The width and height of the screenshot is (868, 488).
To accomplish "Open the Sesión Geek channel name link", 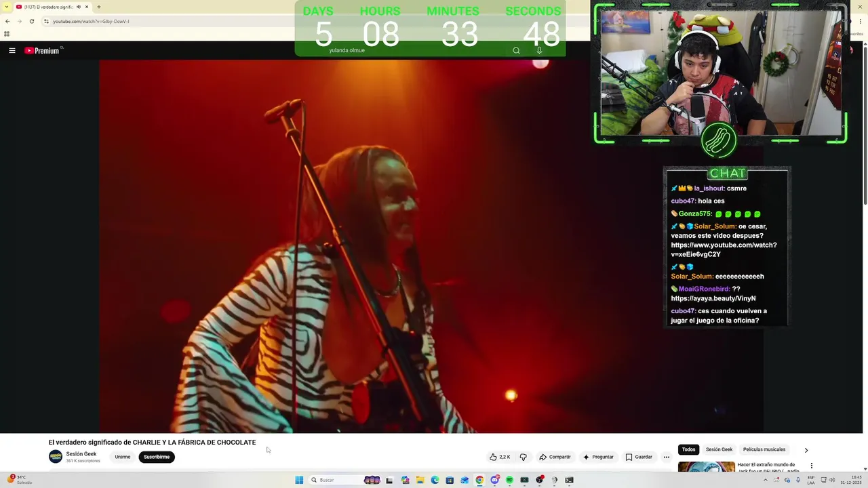I will [81, 454].
